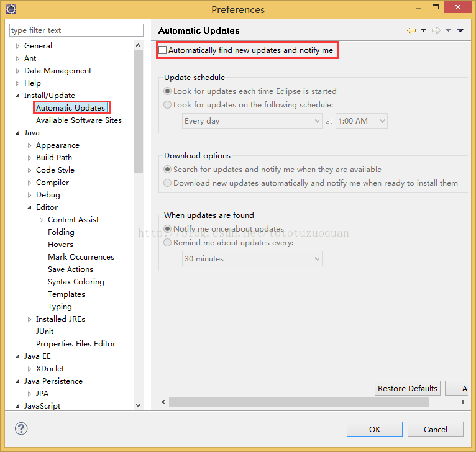
Task: Open the 1:00 AM time dropdown
Action: tap(361, 121)
